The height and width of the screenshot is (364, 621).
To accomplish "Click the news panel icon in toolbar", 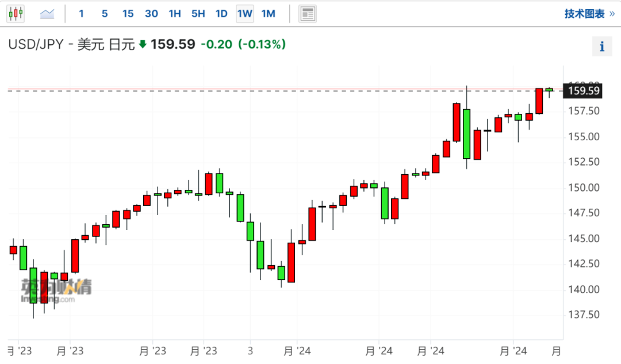I will (308, 14).
